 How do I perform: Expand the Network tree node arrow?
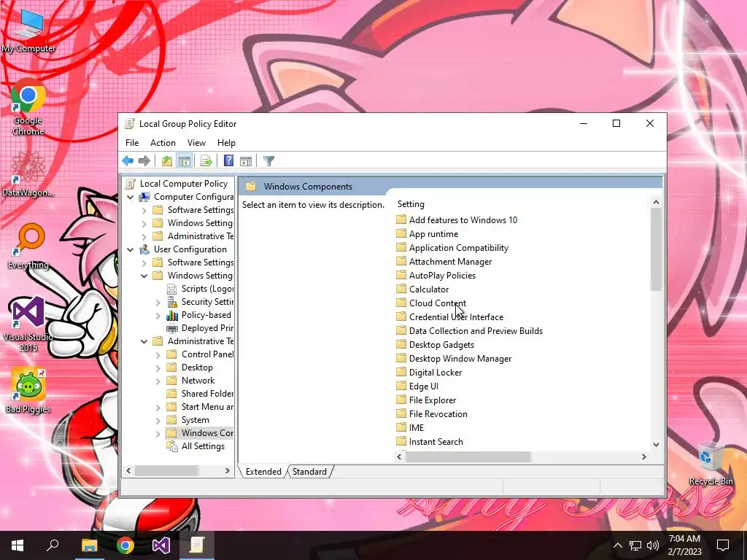click(x=158, y=381)
